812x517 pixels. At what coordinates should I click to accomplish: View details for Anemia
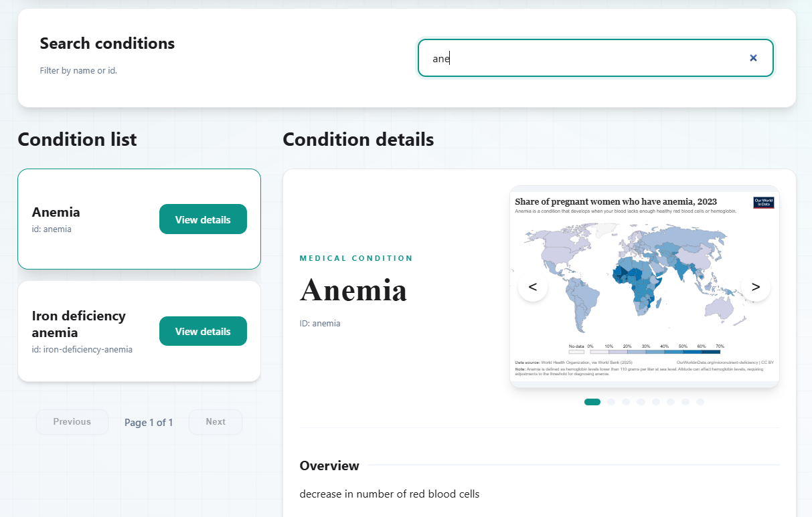click(203, 219)
